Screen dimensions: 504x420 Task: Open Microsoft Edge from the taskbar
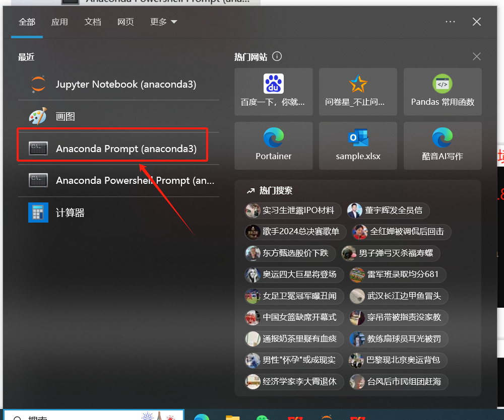[x=202, y=417]
